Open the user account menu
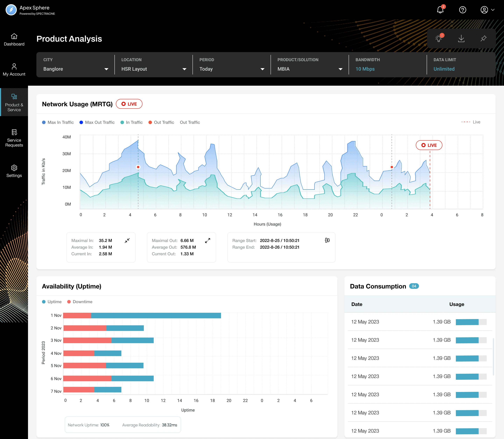This screenshot has width=504, height=439. pyautogui.click(x=487, y=10)
